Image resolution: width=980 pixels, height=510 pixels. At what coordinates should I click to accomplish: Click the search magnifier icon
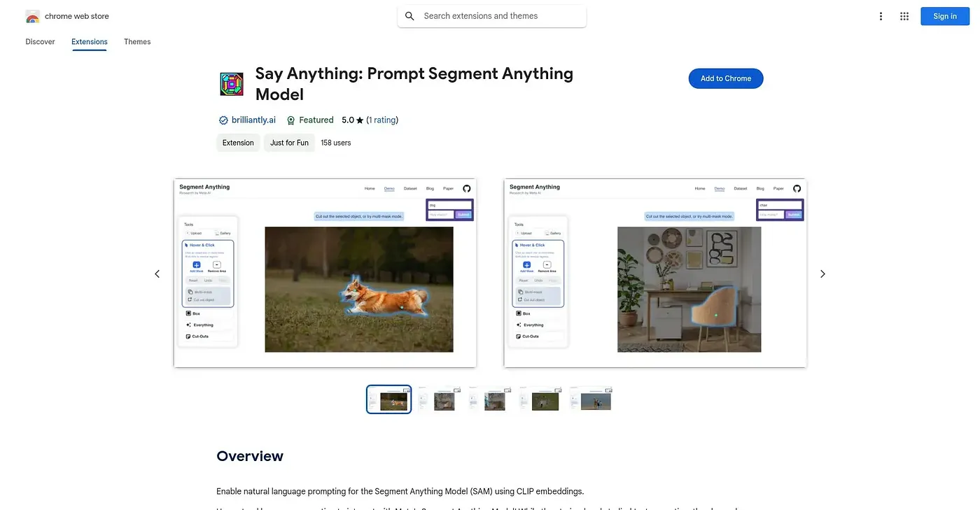(409, 16)
